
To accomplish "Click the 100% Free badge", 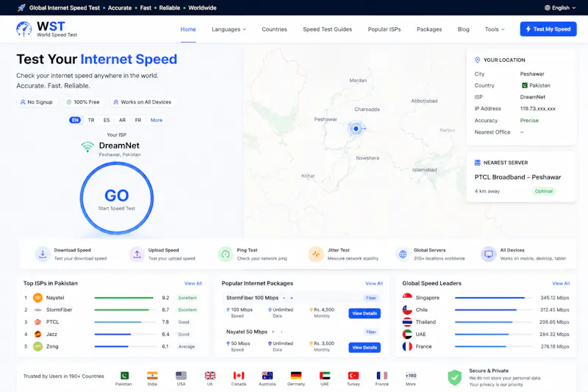I will pyautogui.click(x=83, y=102).
